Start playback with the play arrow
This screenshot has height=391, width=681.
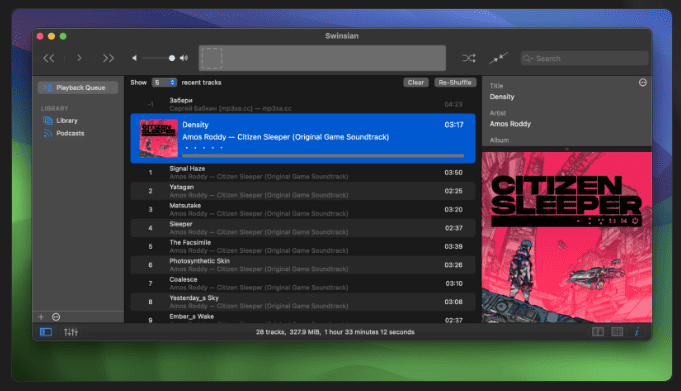coord(79,58)
